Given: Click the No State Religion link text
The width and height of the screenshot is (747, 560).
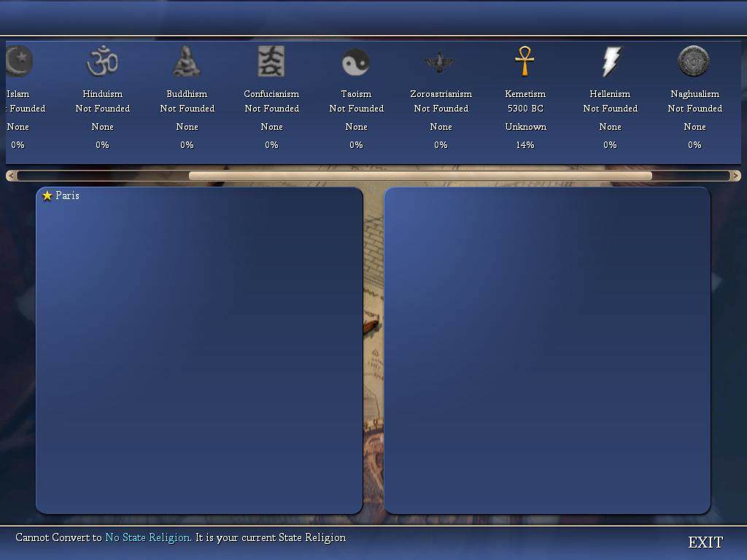Looking at the screenshot, I should click(148, 537).
